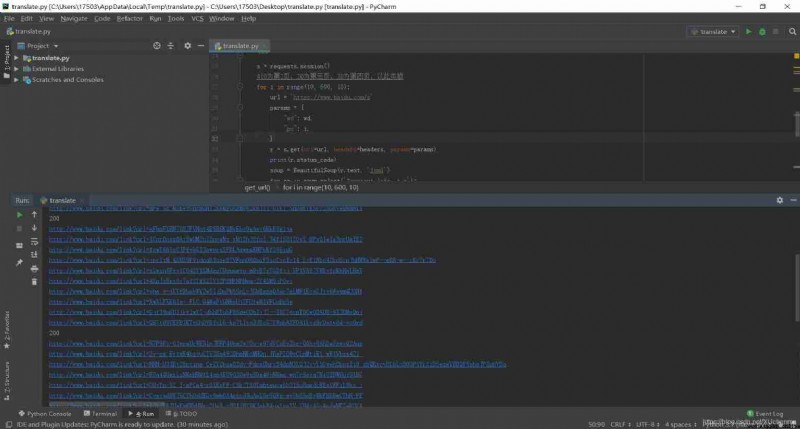Image resolution: width=800 pixels, height=429 pixels.
Task: Open the run configuration dropdown
Action: point(713,32)
